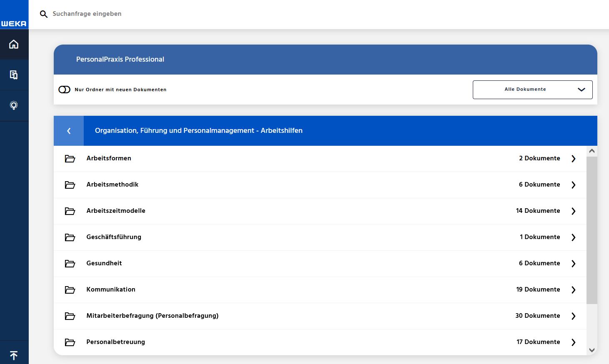609x364 pixels.
Task: Go back using the left chevron button
Action: coord(69,131)
